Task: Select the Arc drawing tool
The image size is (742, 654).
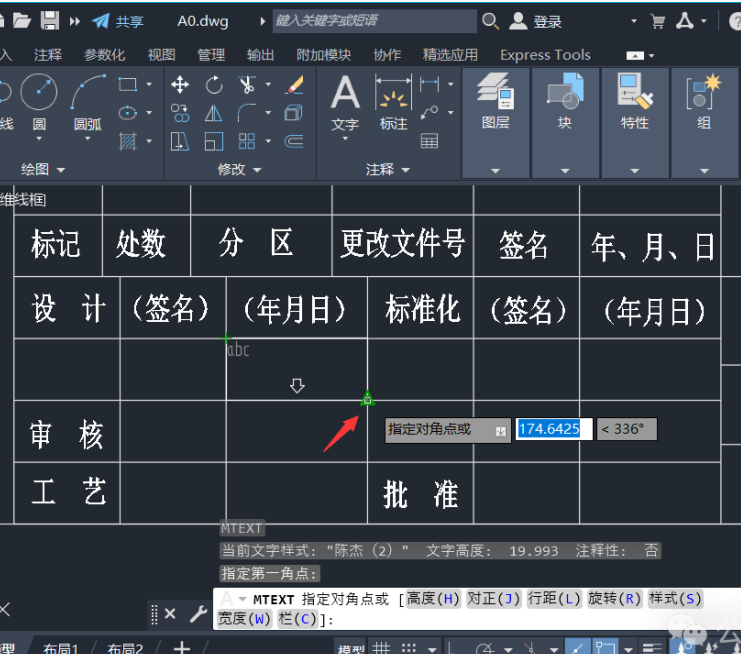Action: click(88, 92)
